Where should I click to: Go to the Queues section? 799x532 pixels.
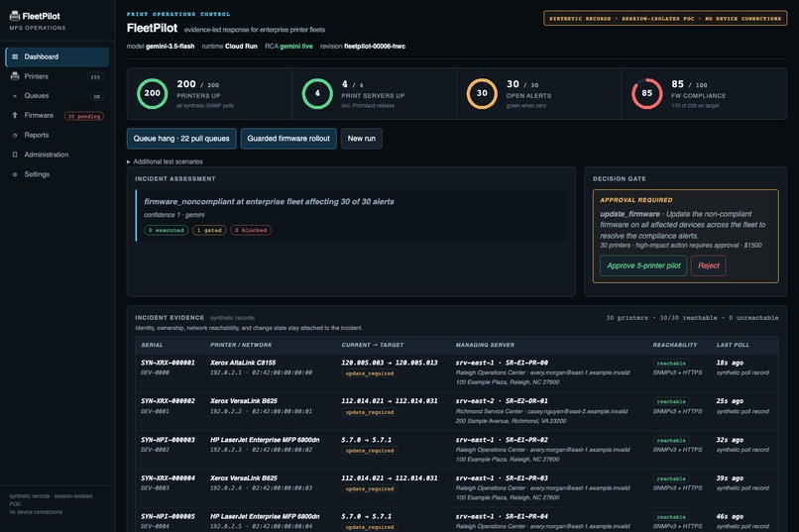click(x=57, y=96)
